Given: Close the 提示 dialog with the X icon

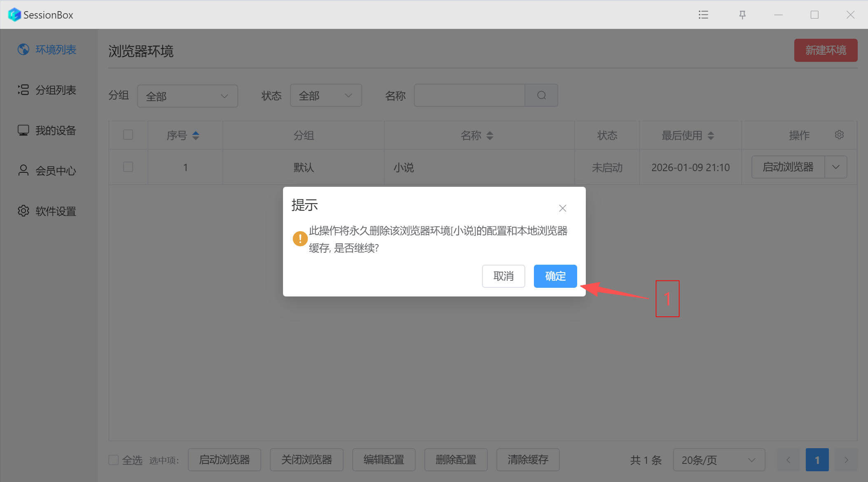Looking at the screenshot, I should pos(562,208).
